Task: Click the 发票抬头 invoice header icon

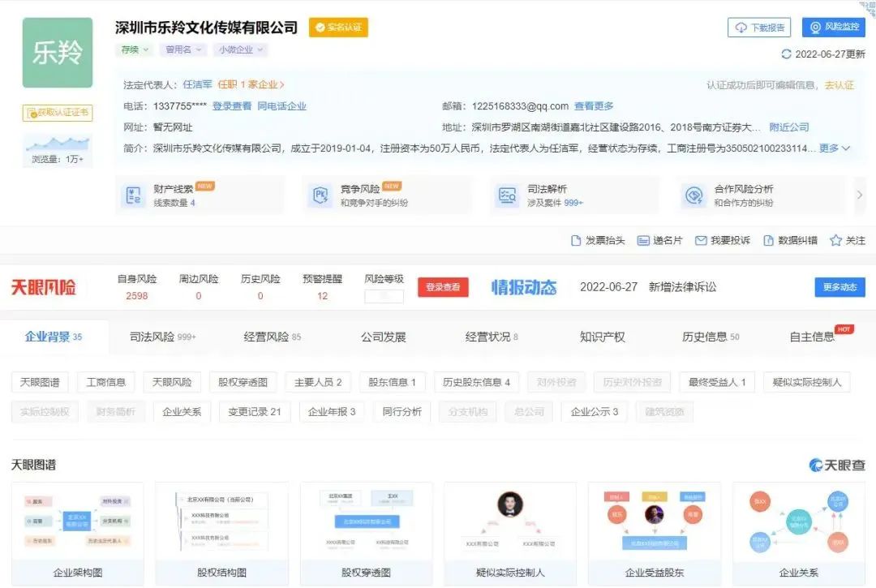Action: point(597,241)
